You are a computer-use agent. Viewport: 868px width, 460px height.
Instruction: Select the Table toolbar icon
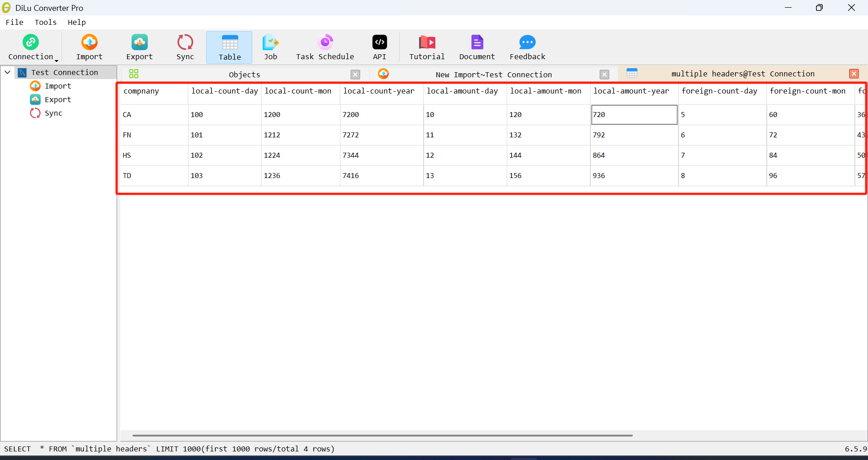(230, 47)
